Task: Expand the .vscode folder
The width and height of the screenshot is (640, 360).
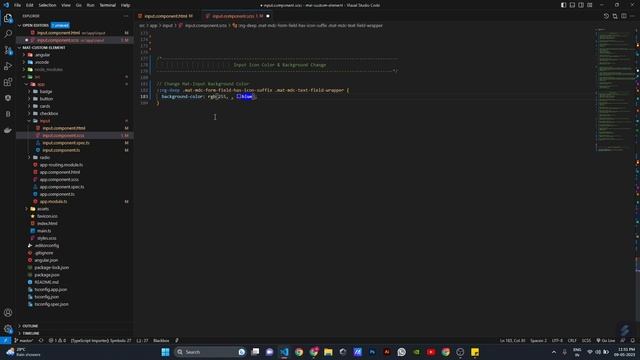Action: pyautogui.click(x=42, y=62)
